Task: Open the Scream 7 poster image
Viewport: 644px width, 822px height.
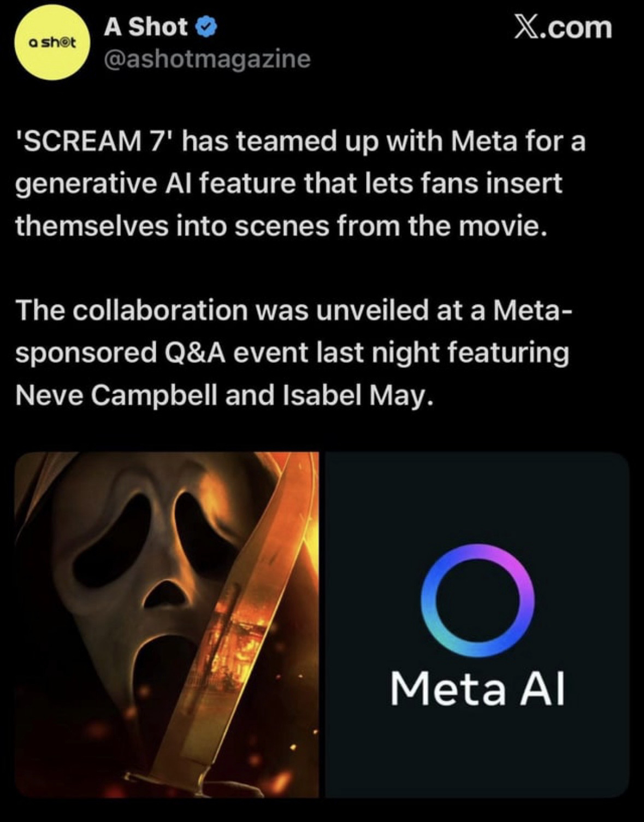Action: (167, 625)
